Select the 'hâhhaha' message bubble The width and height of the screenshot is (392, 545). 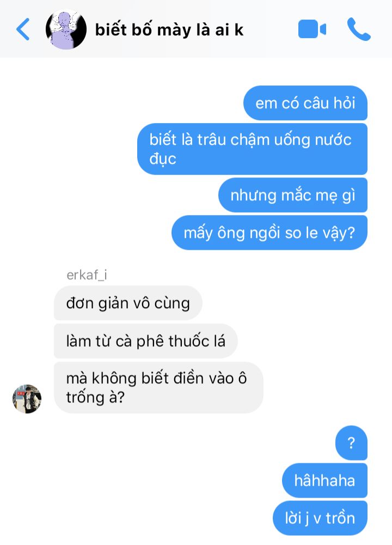[x=324, y=480]
